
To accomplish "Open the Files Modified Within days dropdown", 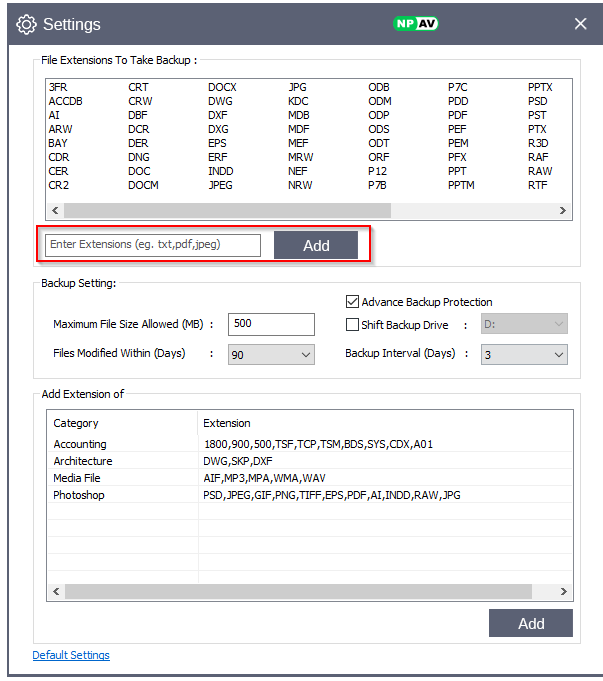I will 271,354.
